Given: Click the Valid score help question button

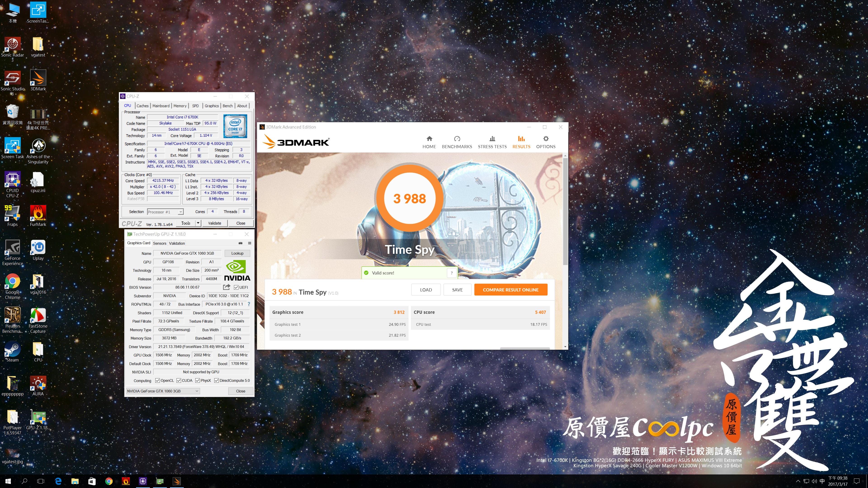Looking at the screenshot, I should (x=452, y=273).
